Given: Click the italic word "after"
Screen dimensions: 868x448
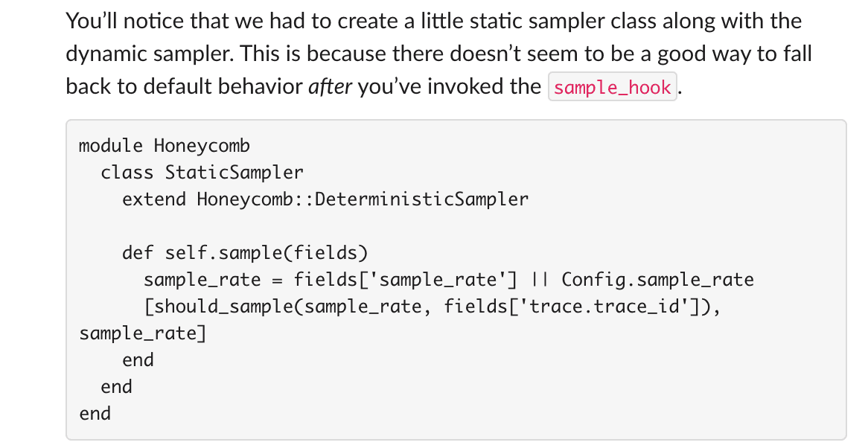Looking at the screenshot, I should pos(330,87).
